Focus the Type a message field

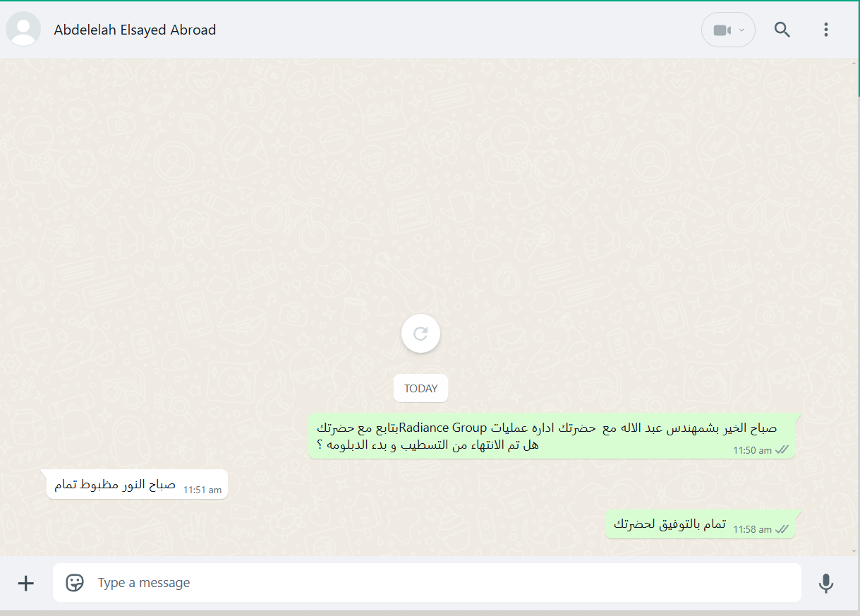tap(427, 583)
